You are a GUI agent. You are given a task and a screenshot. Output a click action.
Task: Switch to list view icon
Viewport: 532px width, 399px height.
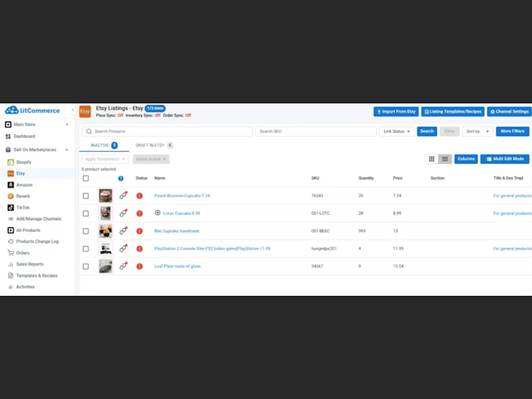[x=445, y=159]
